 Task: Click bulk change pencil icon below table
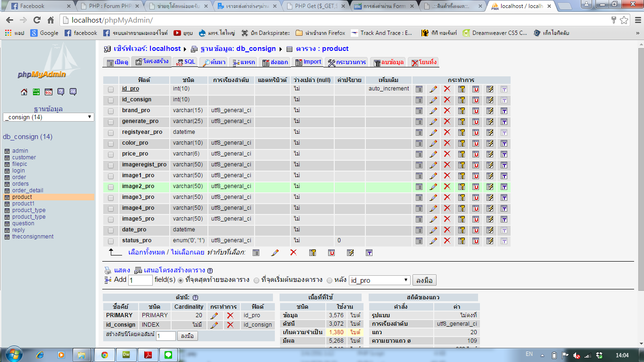pyautogui.click(x=275, y=253)
